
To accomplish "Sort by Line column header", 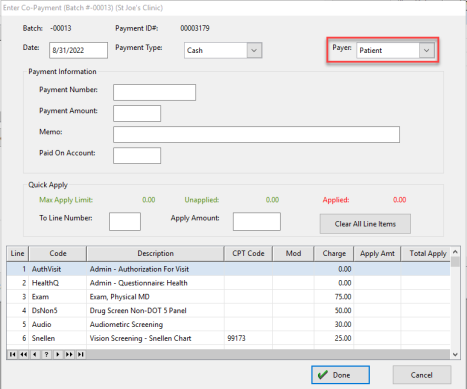I will [17, 253].
